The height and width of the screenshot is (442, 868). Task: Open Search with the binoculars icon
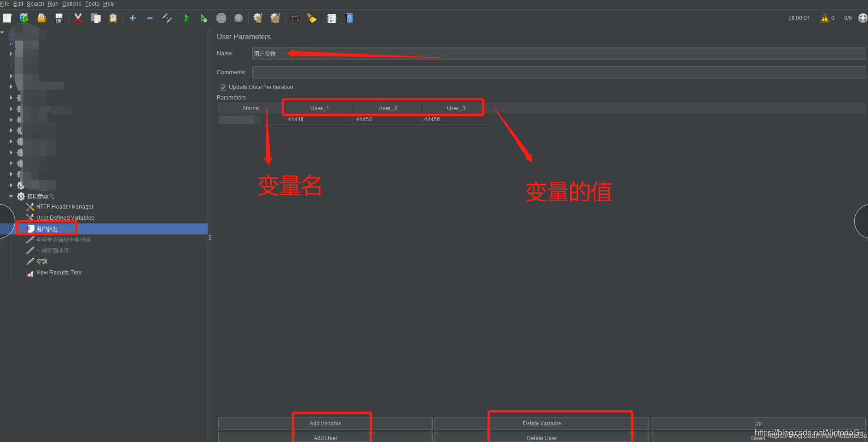click(x=295, y=18)
